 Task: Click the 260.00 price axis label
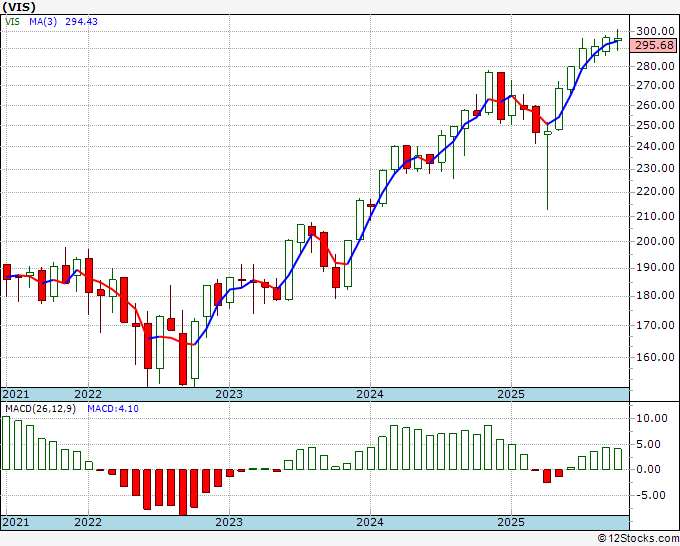[655, 105]
